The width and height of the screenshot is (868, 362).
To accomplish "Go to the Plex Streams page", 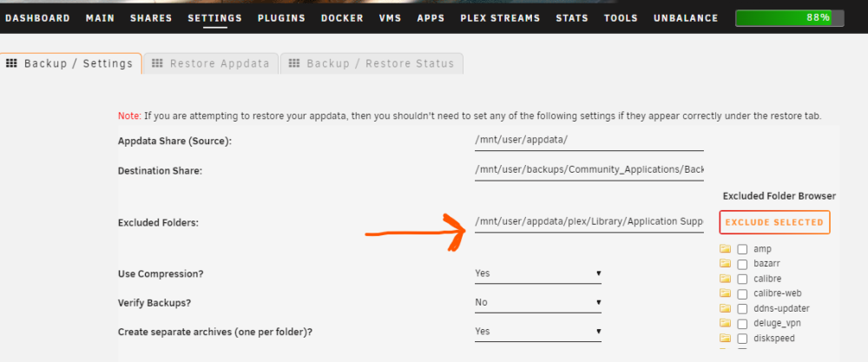I will [500, 17].
